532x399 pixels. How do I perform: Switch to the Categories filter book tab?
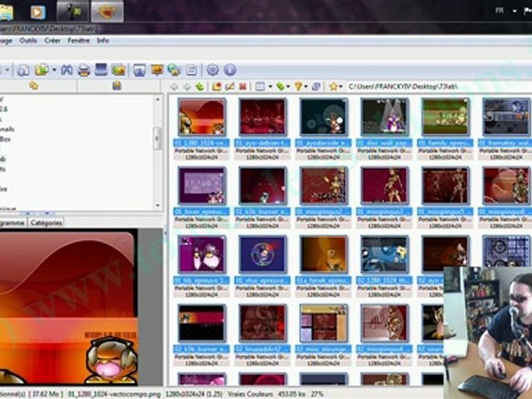point(117,86)
